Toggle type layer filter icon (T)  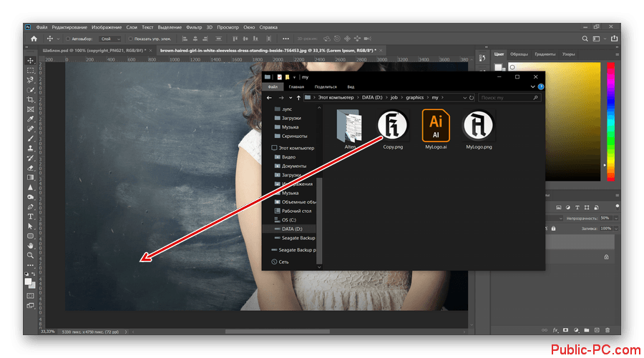coord(577,207)
